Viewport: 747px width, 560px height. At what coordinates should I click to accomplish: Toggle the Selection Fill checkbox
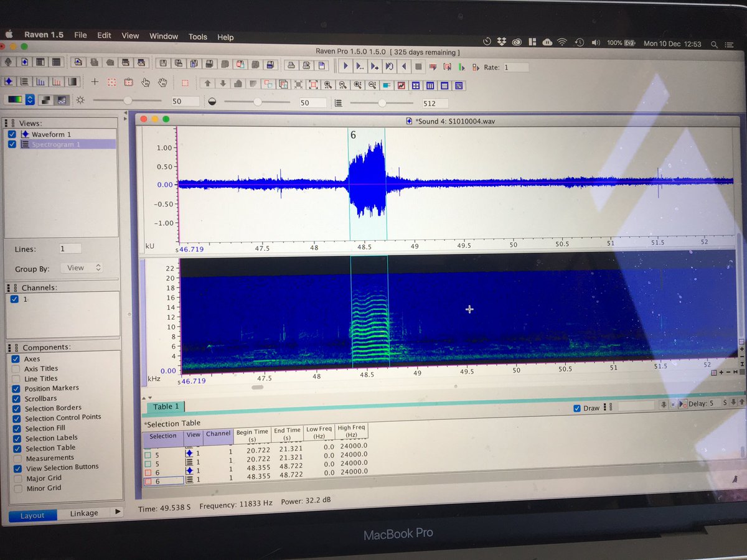(17, 428)
